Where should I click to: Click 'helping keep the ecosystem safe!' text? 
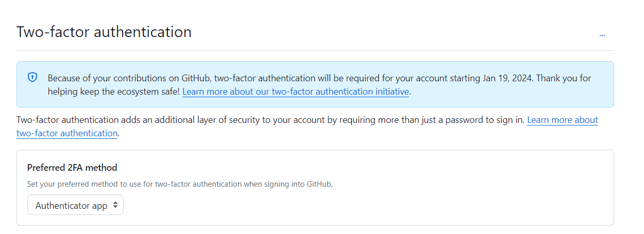[113, 92]
